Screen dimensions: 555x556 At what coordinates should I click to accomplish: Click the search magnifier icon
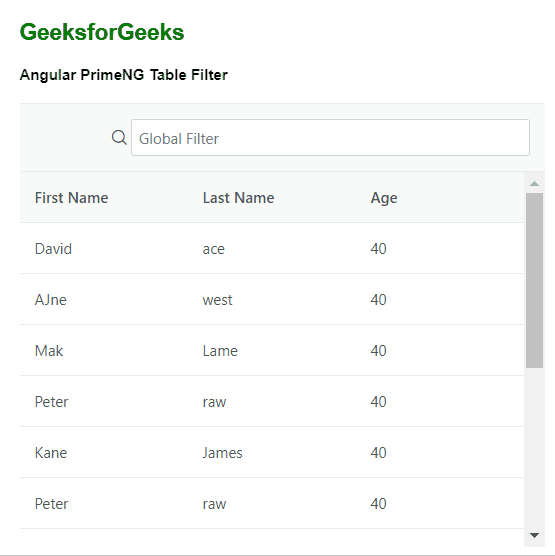[119, 138]
